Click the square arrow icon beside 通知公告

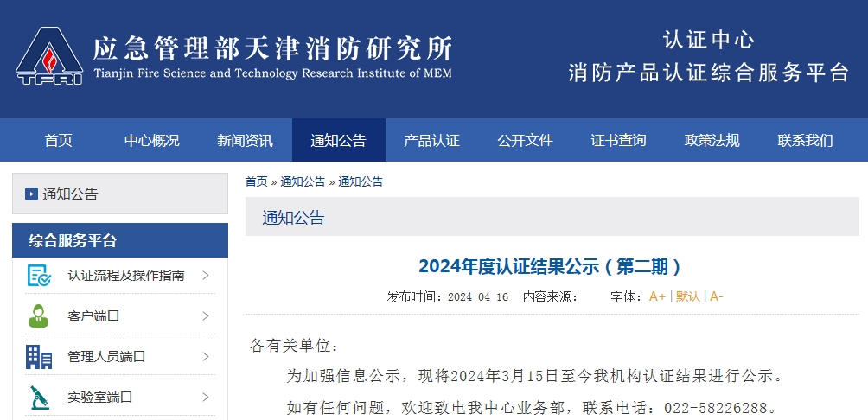click(31, 194)
